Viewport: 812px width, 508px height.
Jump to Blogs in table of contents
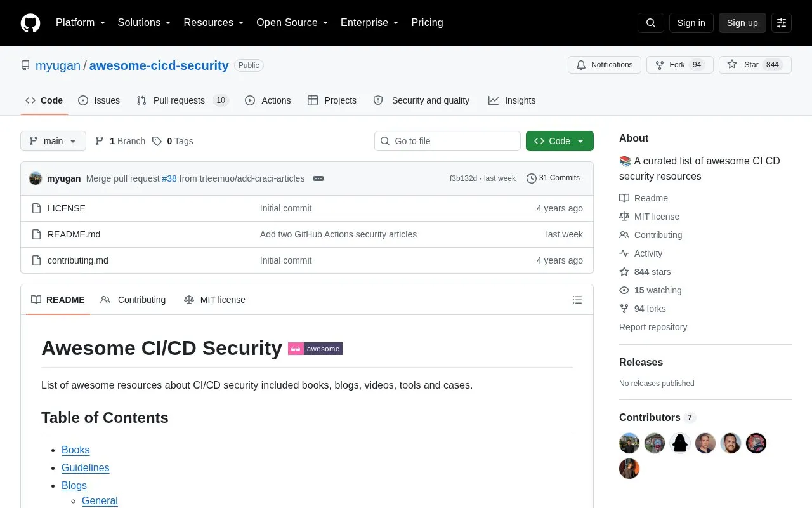coord(74,485)
